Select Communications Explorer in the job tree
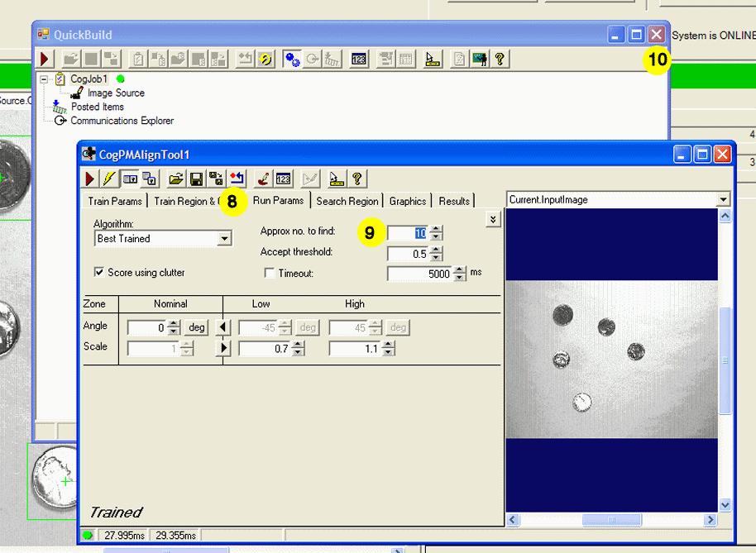 [122, 121]
